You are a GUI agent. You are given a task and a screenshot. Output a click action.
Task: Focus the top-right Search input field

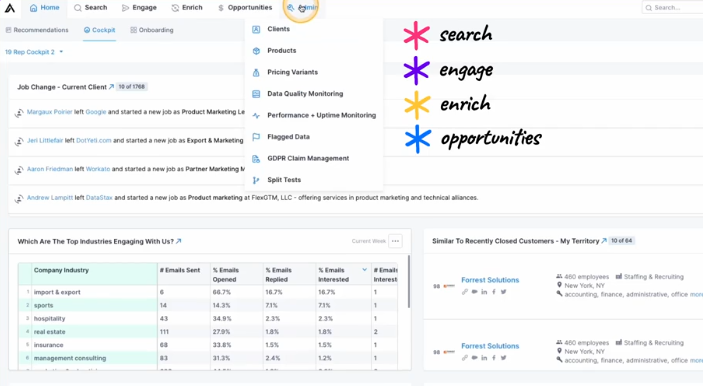tap(673, 8)
